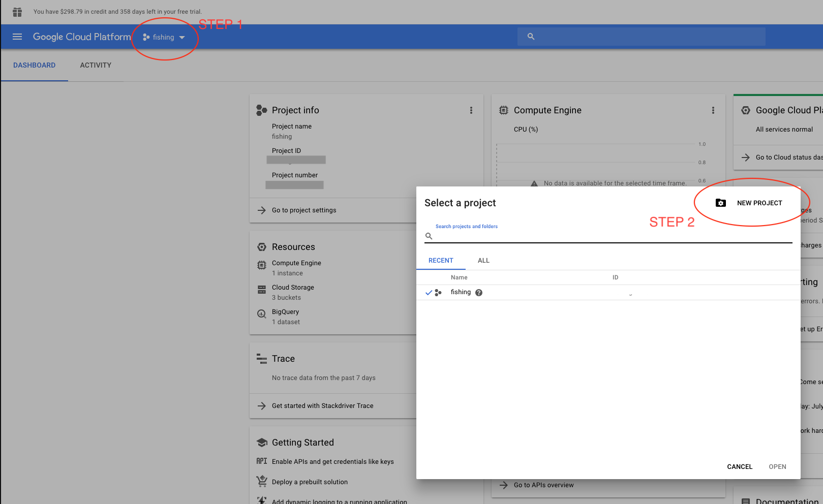
Task: Click the Documentation card icon
Action: point(746,501)
